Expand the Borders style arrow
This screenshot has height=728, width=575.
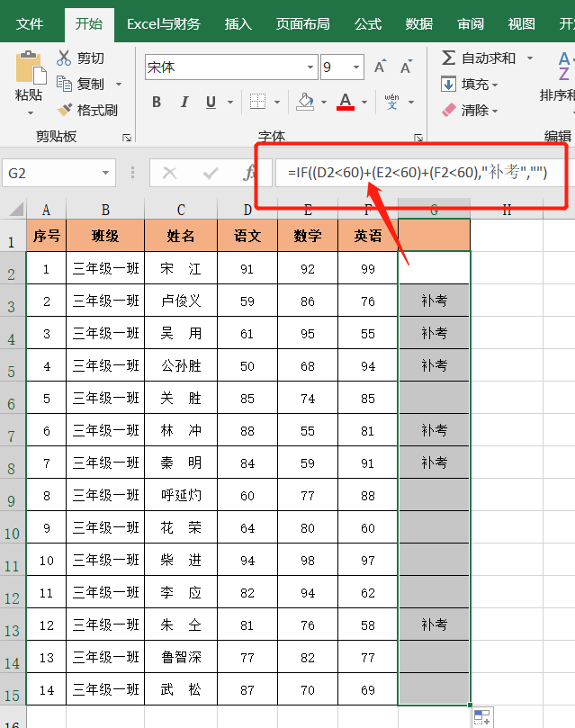click(277, 103)
